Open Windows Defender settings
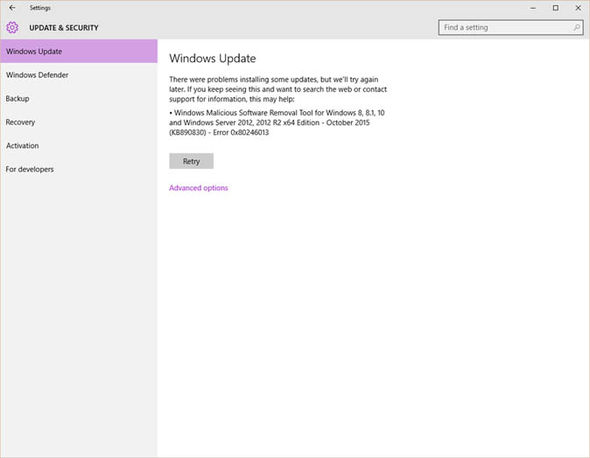Viewport: 590px width, 458px height. pos(79,75)
